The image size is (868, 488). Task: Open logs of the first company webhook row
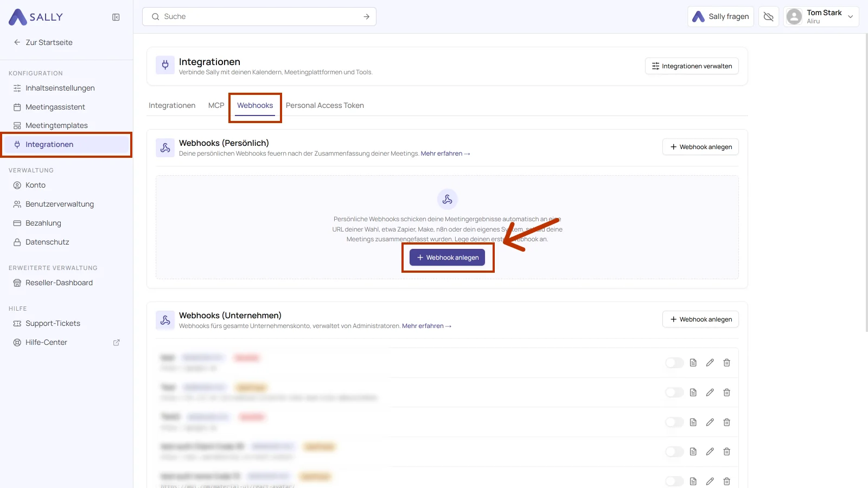coord(693,363)
